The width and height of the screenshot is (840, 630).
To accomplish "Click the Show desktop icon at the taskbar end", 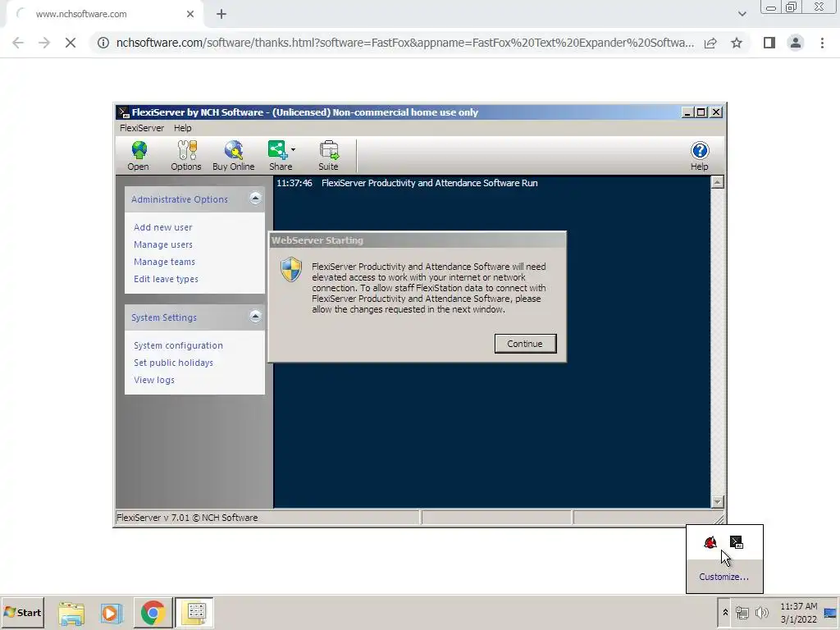I will [x=830, y=612].
